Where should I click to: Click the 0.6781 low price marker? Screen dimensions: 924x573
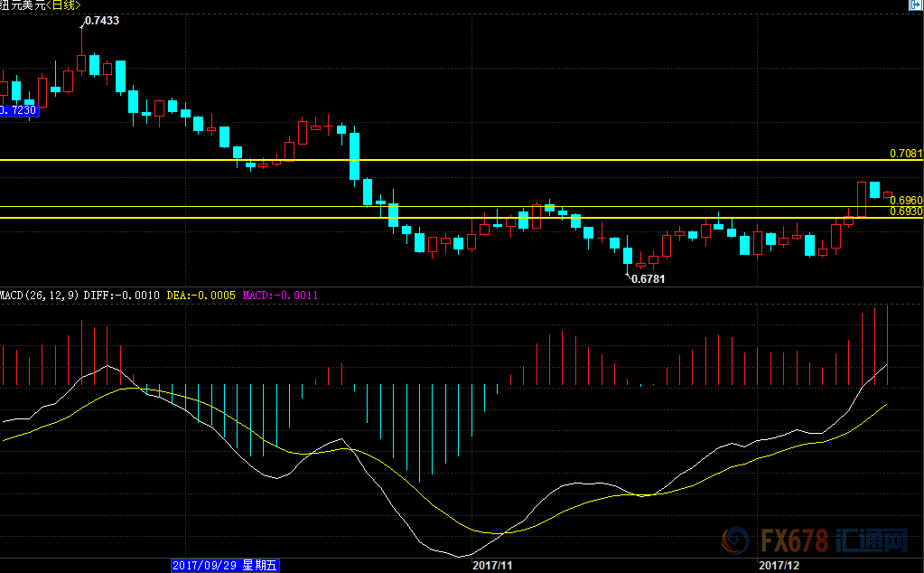click(648, 279)
